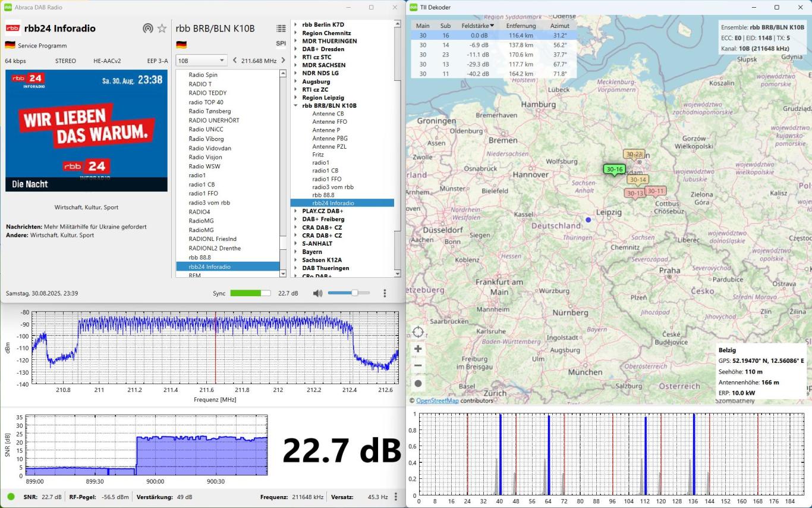Mute audio with the speaker icon
This screenshot has height=508, width=812.
317,293
